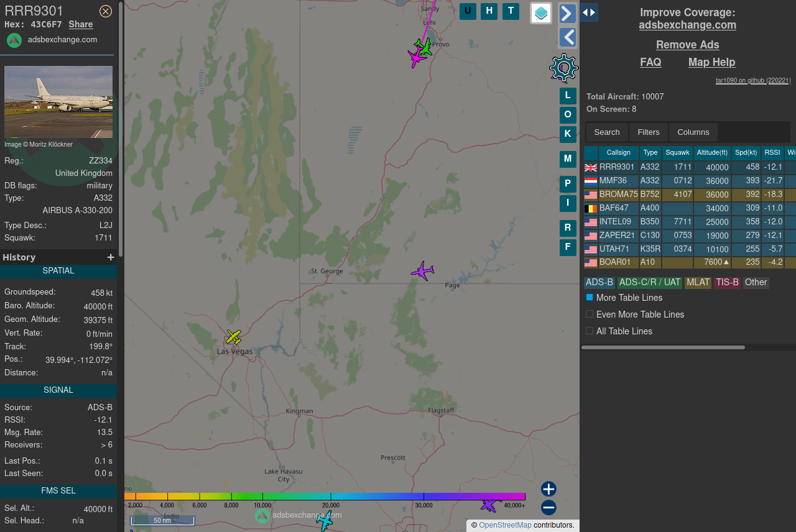Click the T map toggle button
The image size is (796, 532).
(511, 11)
